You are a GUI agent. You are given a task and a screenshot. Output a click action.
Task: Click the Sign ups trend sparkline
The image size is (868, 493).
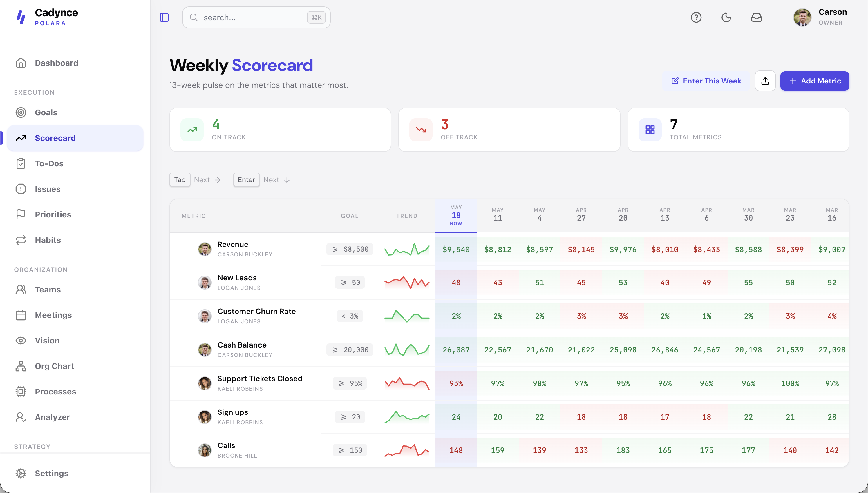(407, 417)
